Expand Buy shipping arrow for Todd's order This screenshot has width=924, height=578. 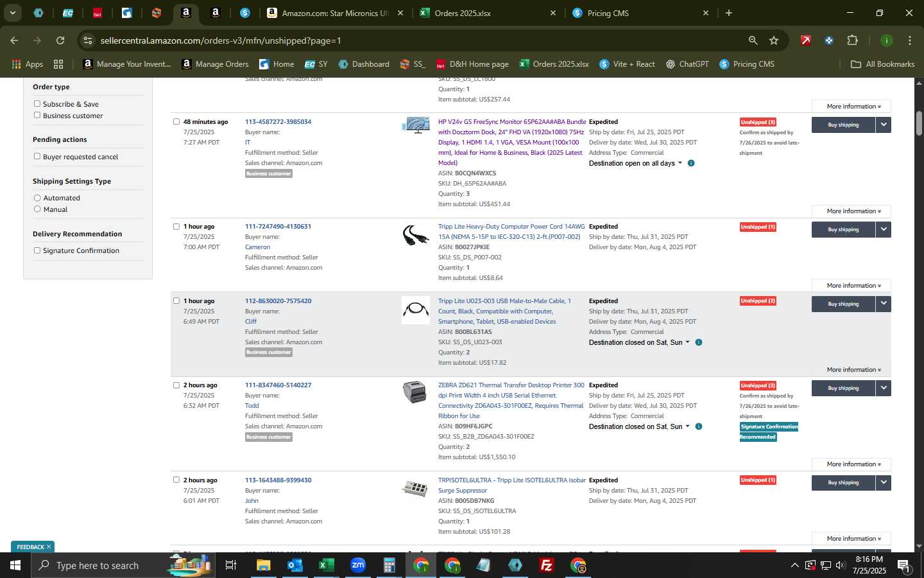884,388
